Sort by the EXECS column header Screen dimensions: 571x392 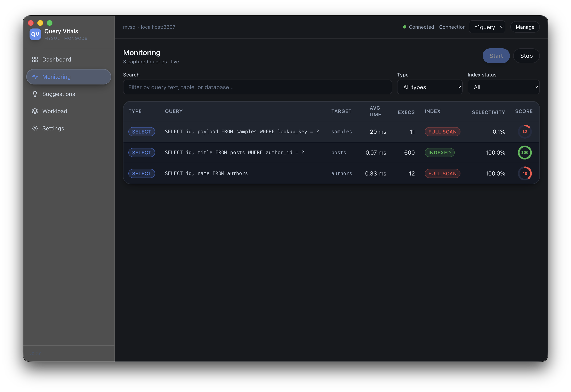pos(406,112)
